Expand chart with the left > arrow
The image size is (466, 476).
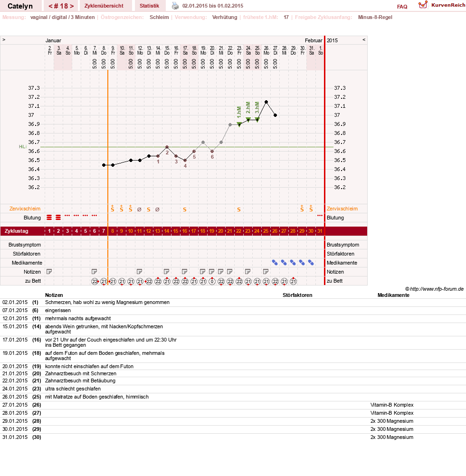[4, 40]
